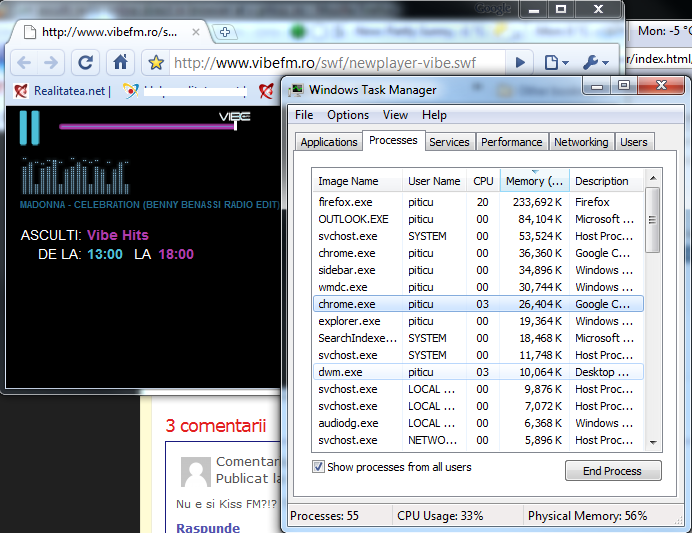
Task: Select chrome.exe using 36,360 K memory
Action: coord(478,253)
